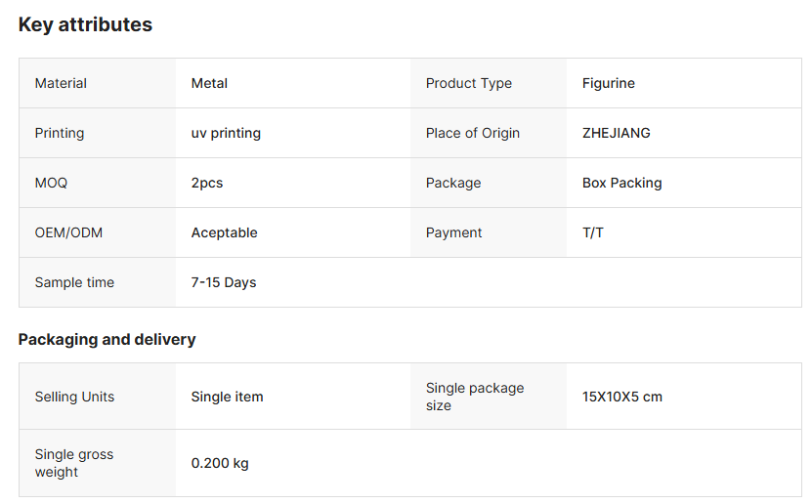The image size is (812, 504).
Task: Click the T/T payment value
Action: click(x=592, y=233)
